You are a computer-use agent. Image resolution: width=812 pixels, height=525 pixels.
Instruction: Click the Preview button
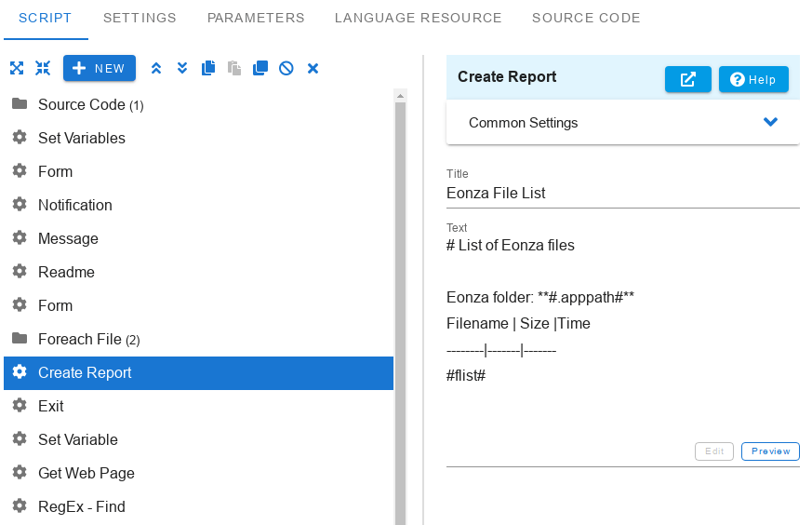pos(770,451)
